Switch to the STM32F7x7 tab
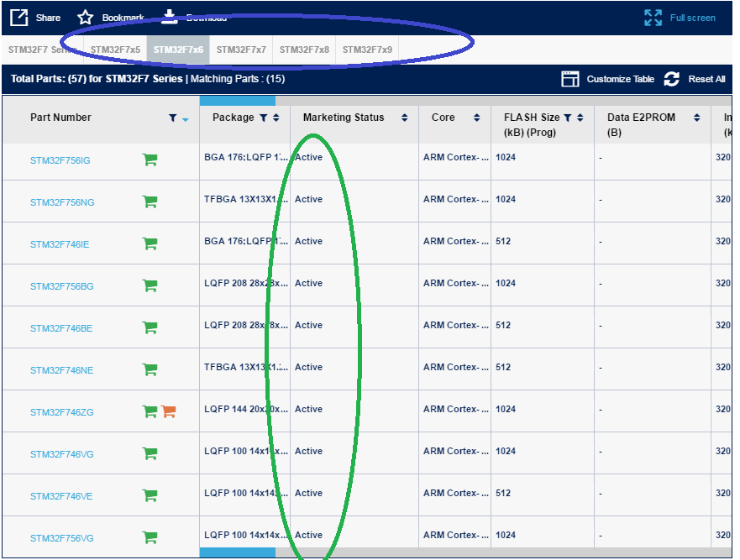The height and width of the screenshot is (560, 740). click(241, 50)
